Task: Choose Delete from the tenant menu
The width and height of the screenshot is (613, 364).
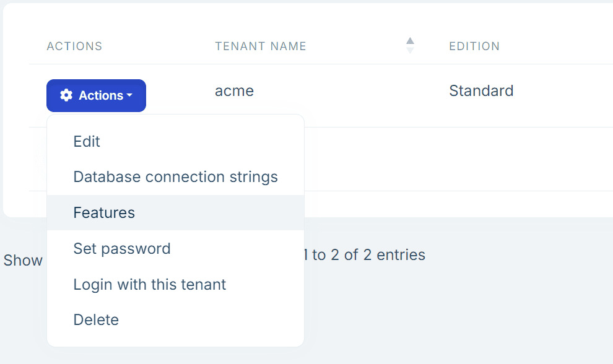Action: coord(96,320)
